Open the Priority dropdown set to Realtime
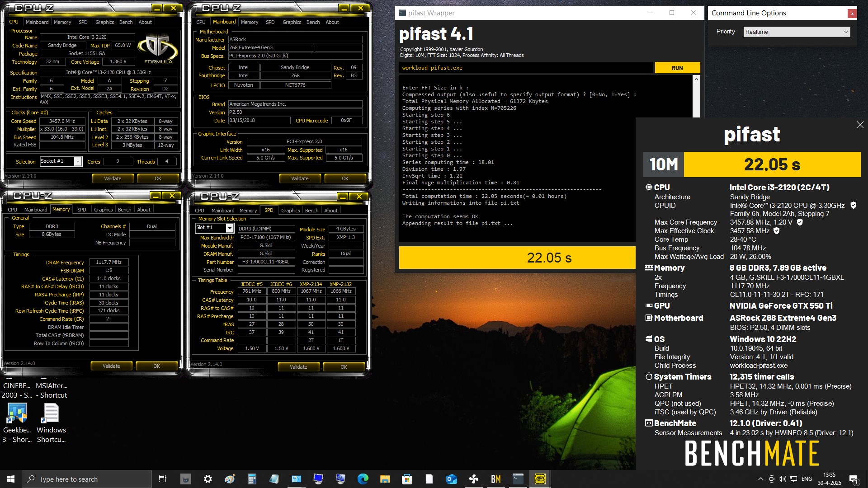868x488 pixels. pyautogui.click(x=797, y=32)
